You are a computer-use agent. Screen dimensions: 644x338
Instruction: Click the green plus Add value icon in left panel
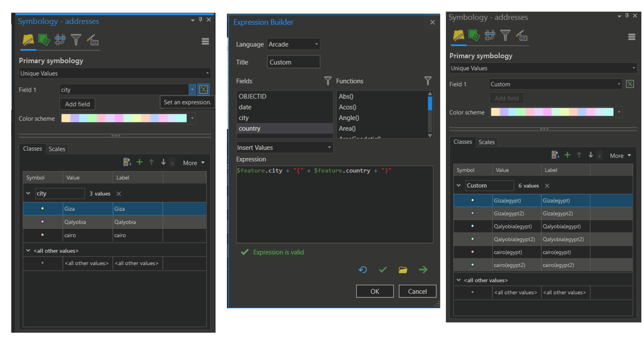coord(139,162)
